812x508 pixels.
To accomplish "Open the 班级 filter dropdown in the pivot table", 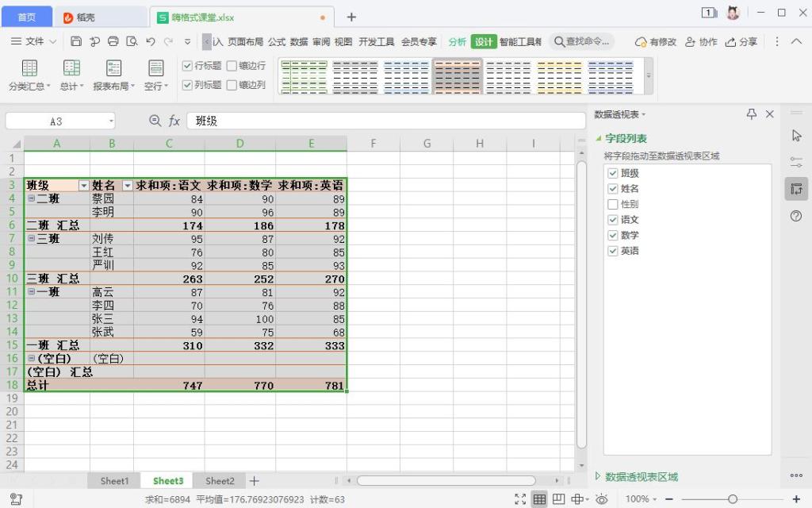I will (84, 185).
